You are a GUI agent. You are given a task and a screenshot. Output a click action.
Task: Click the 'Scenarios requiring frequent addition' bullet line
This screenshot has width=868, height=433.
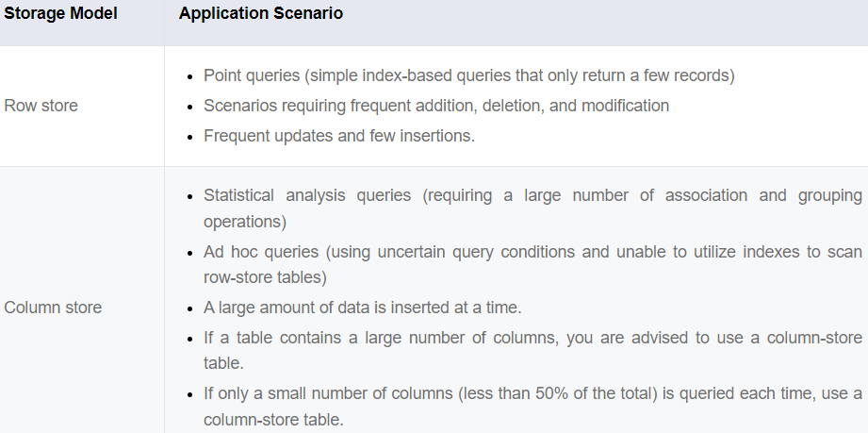pos(435,106)
